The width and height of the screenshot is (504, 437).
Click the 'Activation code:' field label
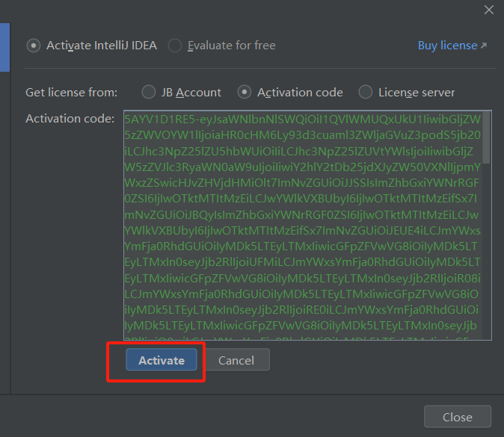pyautogui.click(x=70, y=119)
